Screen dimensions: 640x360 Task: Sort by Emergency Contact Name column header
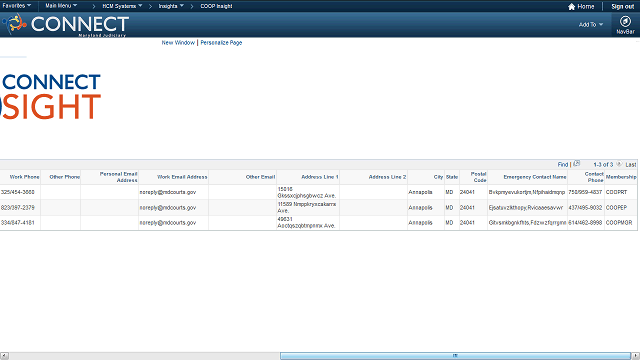pos(535,177)
